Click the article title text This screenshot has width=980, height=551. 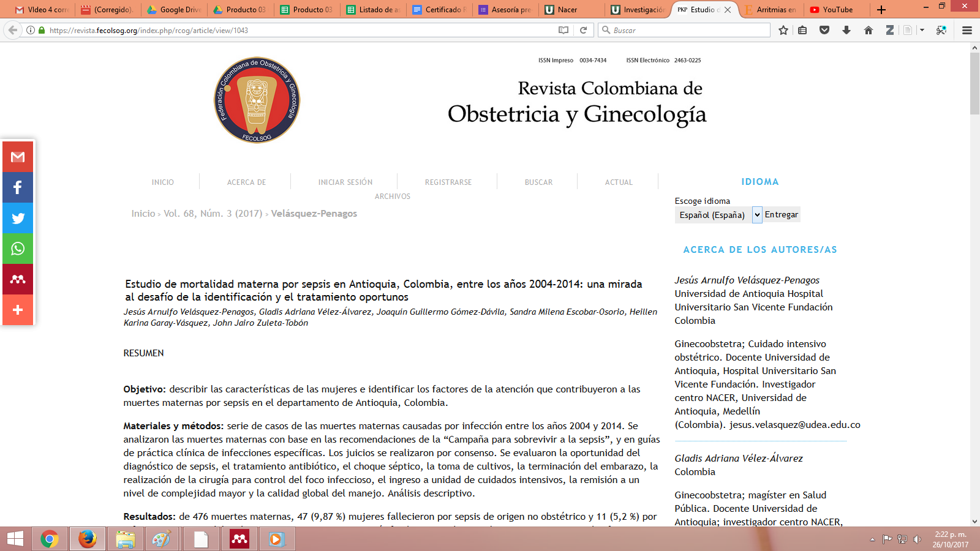pos(383,291)
